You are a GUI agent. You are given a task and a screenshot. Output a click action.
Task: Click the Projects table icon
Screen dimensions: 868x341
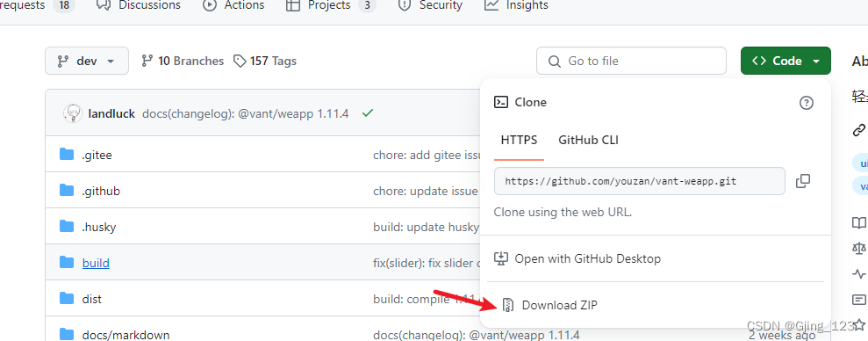(293, 5)
